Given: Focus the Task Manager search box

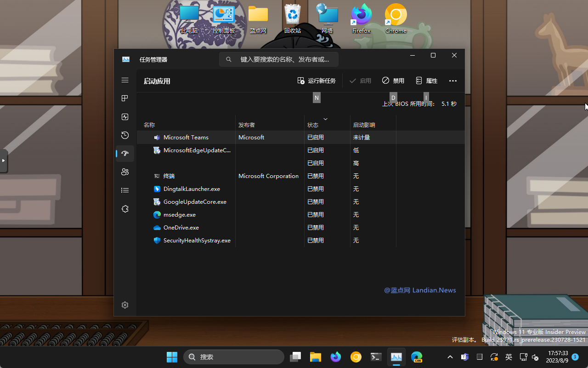Looking at the screenshot, I should point(279,59).
